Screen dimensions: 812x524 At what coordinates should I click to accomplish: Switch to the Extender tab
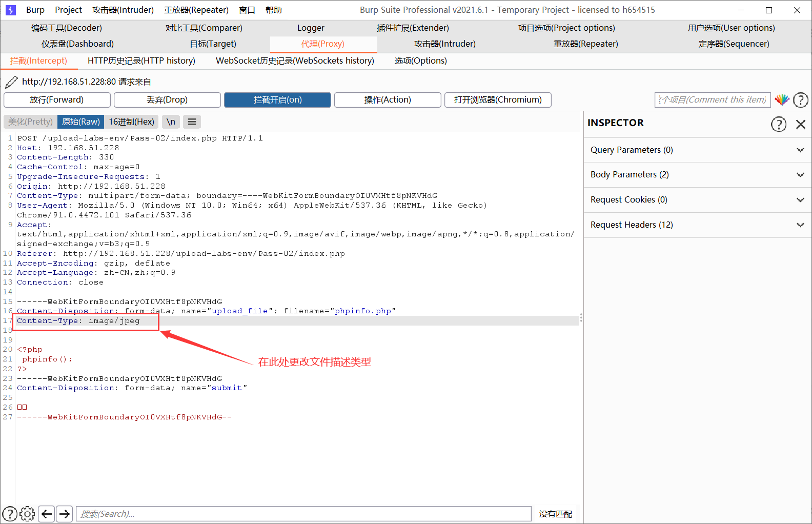pyautogui.click(x=413, y=28)
